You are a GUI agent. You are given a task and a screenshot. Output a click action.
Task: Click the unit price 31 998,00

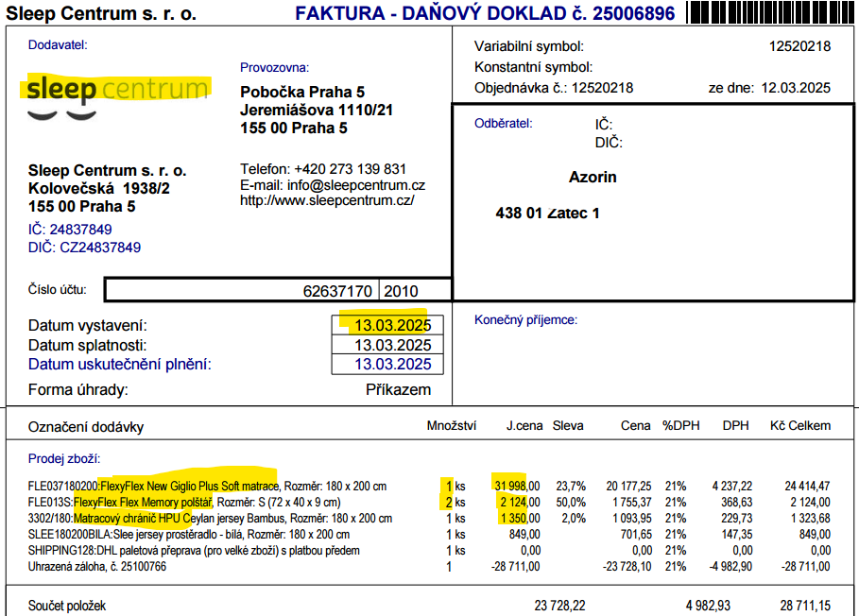[517, 487]
